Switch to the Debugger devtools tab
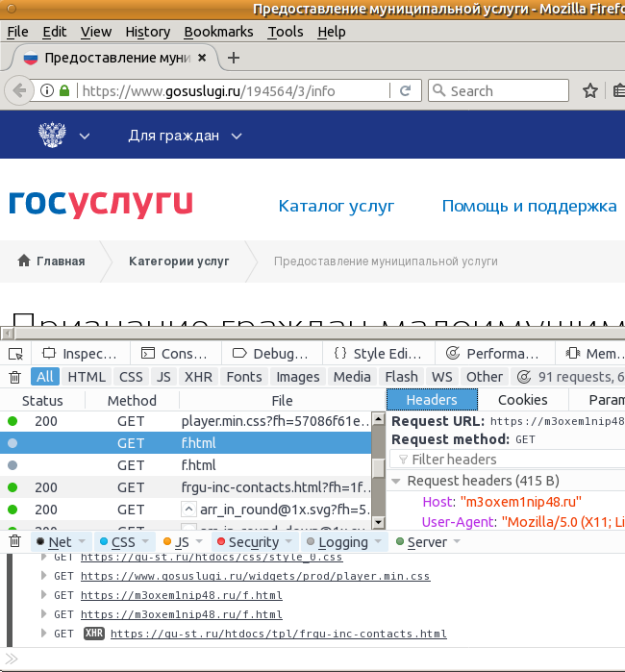625x672 pixels. pos(270,354)
